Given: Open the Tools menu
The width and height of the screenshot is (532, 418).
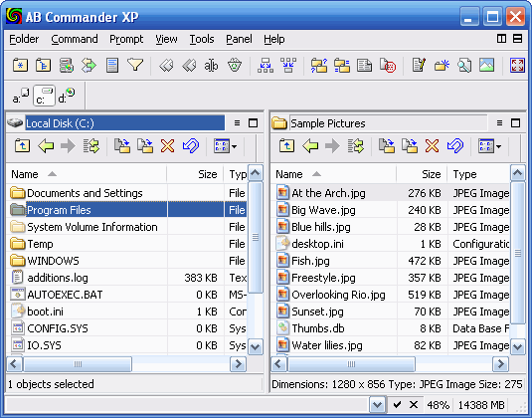Looking at the screenshot, I should [202, 39].
